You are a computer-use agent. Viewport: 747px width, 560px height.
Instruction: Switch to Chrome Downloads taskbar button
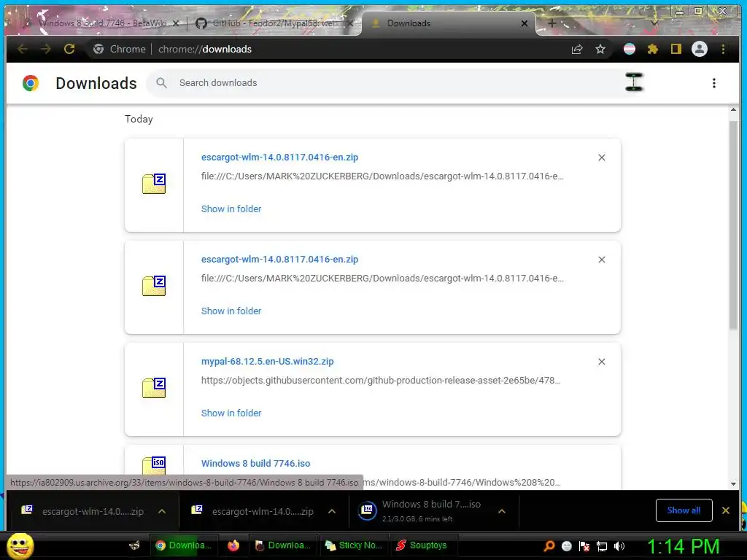[183, 545]
